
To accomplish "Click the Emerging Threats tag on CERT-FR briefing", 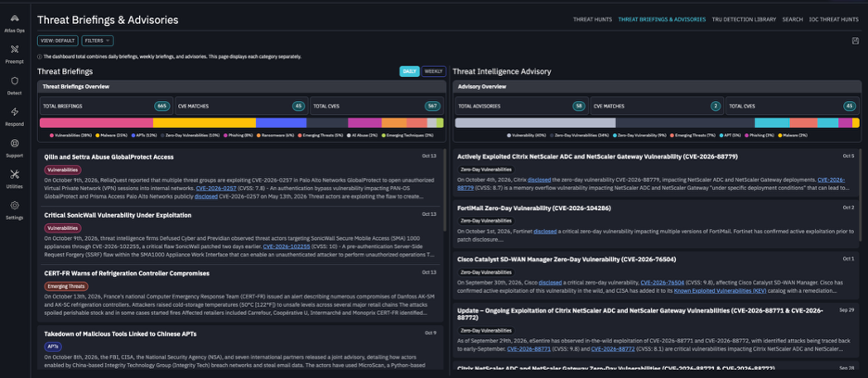I will [x=66, y=286].
